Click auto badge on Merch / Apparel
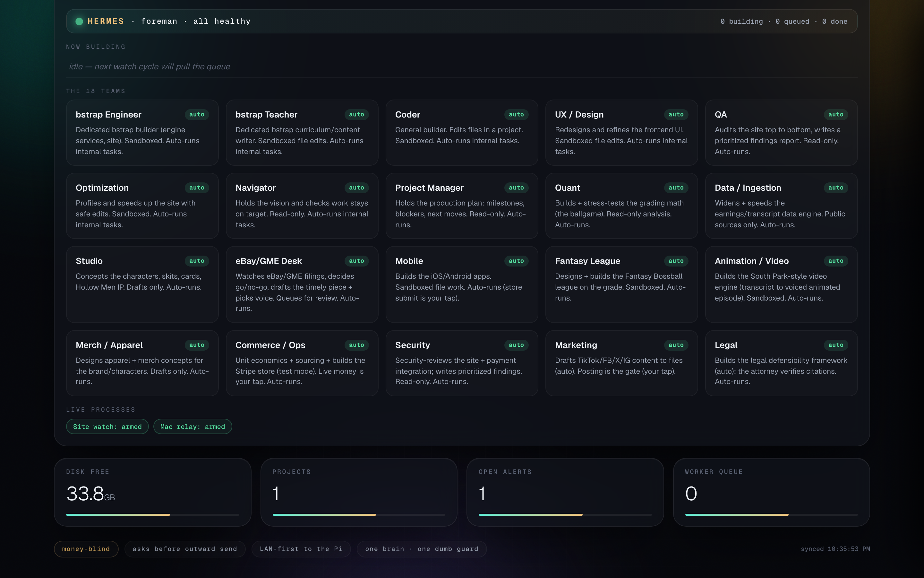924x578 pixels. [x=197, y=345]
